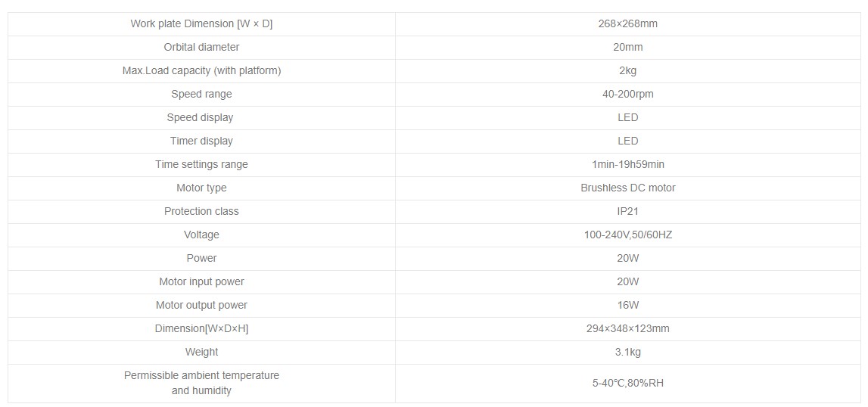Click the 'Timer display' row label
The width and height of the screenshot is (868, 407).
[201, 141]
